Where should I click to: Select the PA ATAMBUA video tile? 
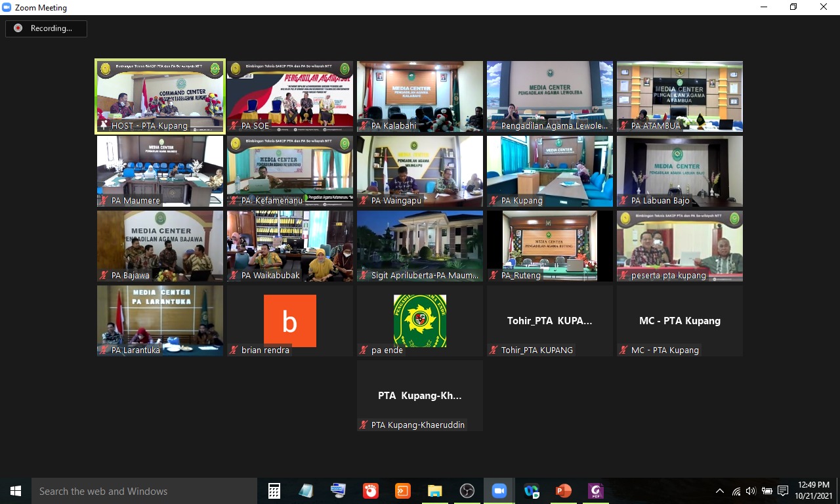680,96
